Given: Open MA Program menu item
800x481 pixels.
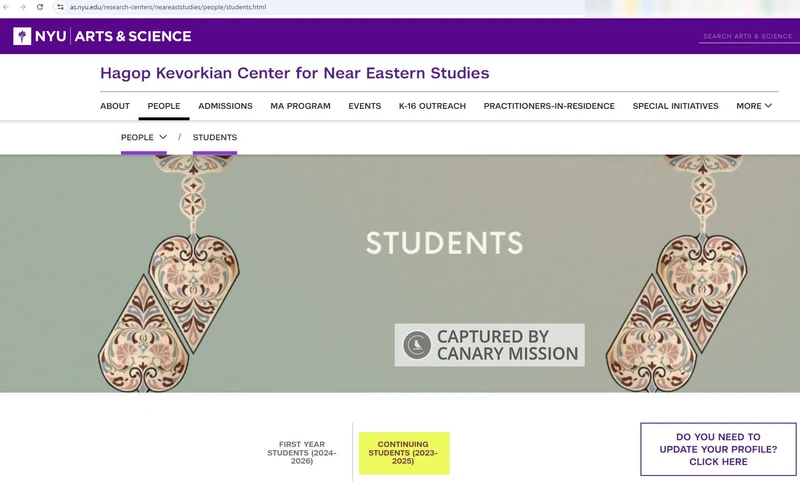Looking at the screenshot, I should 301,106.
